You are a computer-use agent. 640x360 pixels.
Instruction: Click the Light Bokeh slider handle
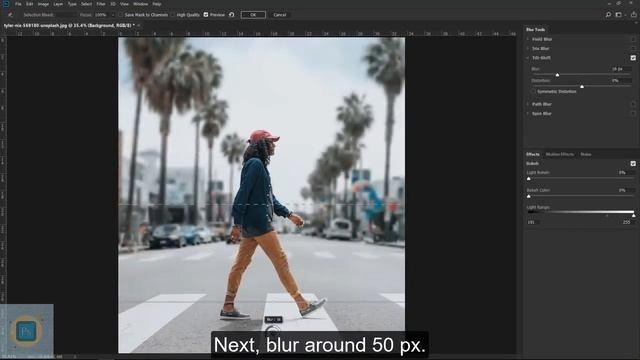(x=529, y=179)
